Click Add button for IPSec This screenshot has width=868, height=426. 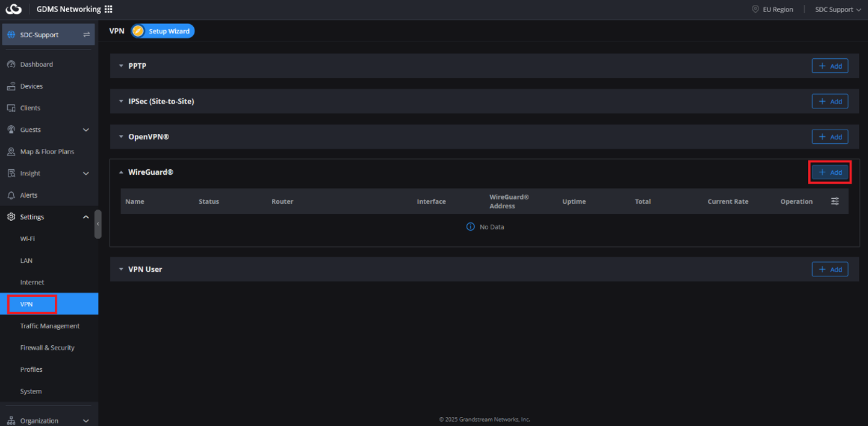(830, 101)
